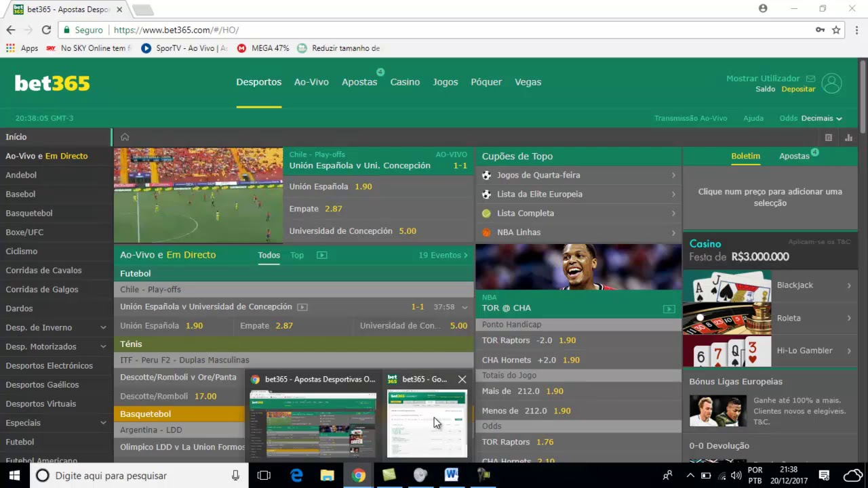The image size is (868, 488).
Task: Click the saved password key icon in address bar
Action: tap(820, 30)
